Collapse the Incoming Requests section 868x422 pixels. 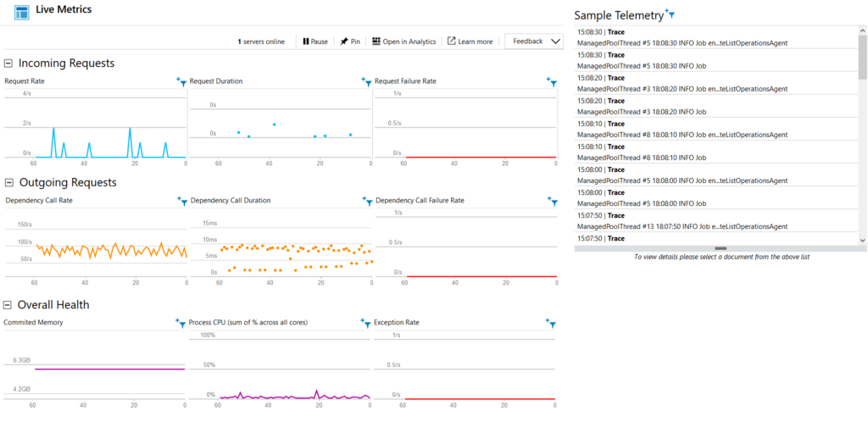(x=8, y=64)
